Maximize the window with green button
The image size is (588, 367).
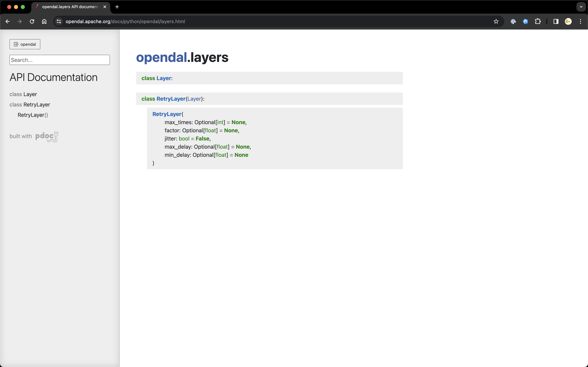click(23, 7)
